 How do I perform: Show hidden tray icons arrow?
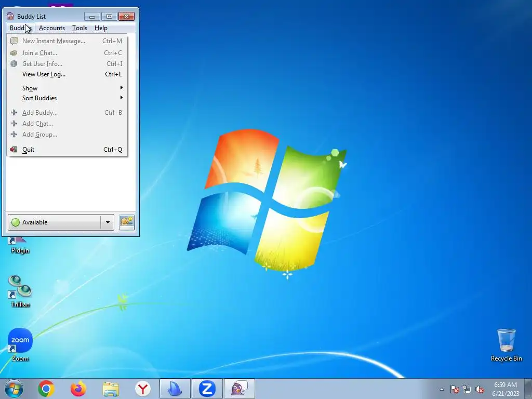pyautogui.click(x=442, y=389)
